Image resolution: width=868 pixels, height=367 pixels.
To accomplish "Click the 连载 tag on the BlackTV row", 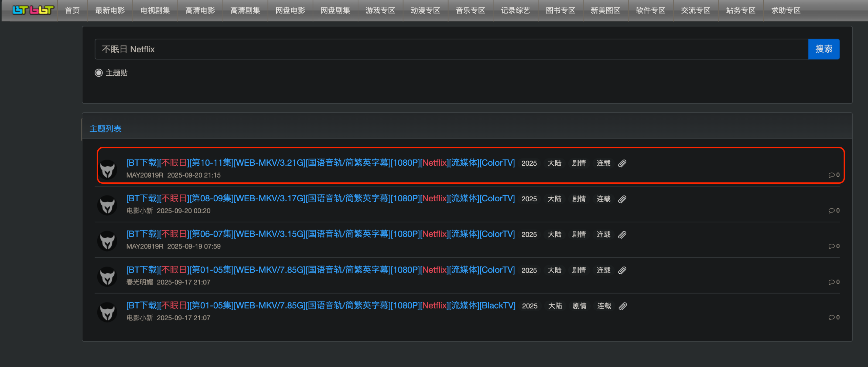I will click(604, 306).
